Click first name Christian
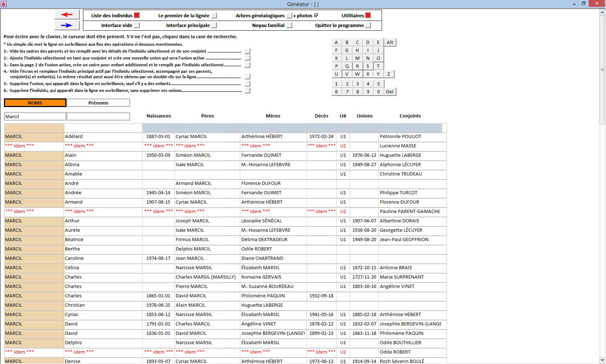The image size is (606, 364). (x=75, y=305)
